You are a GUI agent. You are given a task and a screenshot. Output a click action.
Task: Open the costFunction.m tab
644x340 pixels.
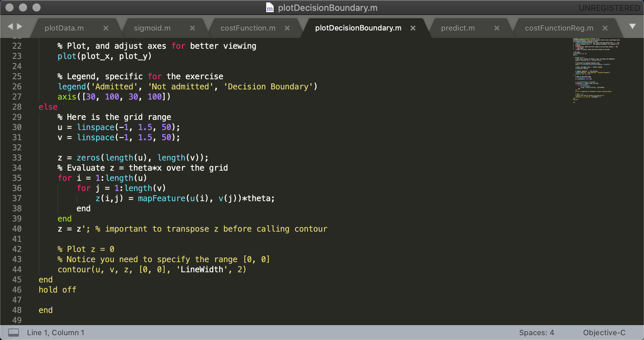tap(248, 28)
